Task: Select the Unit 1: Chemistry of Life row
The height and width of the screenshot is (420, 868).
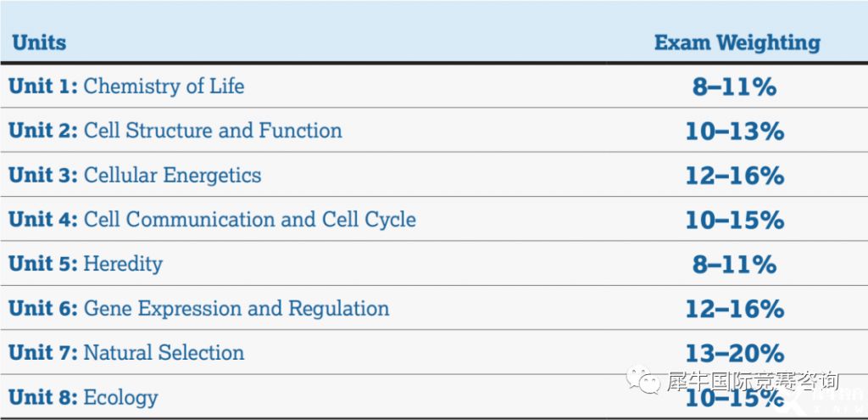Action: click(434, 87)
